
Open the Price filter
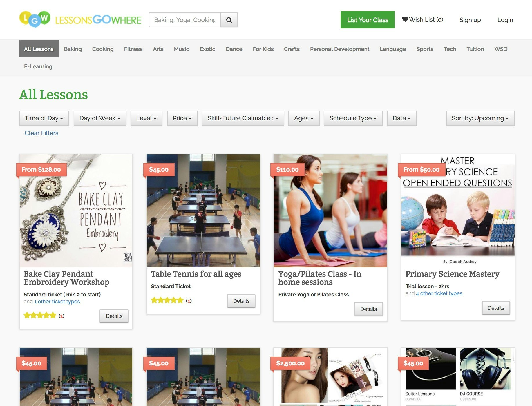(182, 118)
